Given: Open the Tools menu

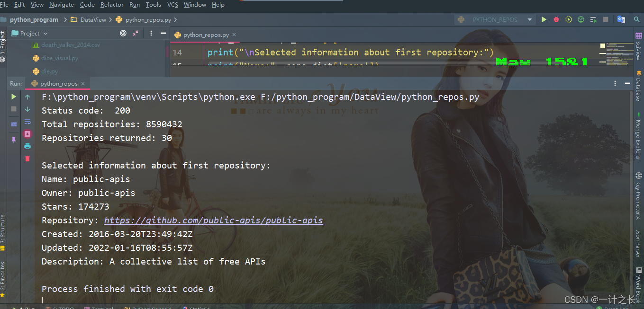Looking at the screenshot, I should 153,5.
